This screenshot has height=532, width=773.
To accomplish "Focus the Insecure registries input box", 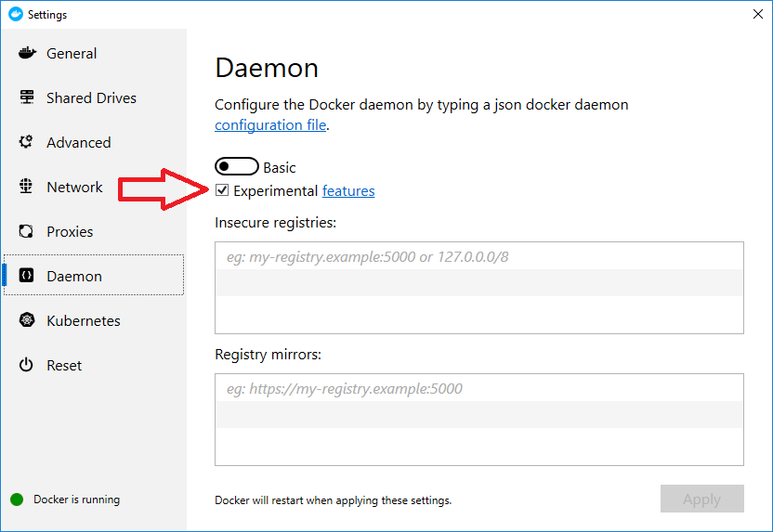I will [479, 288].
